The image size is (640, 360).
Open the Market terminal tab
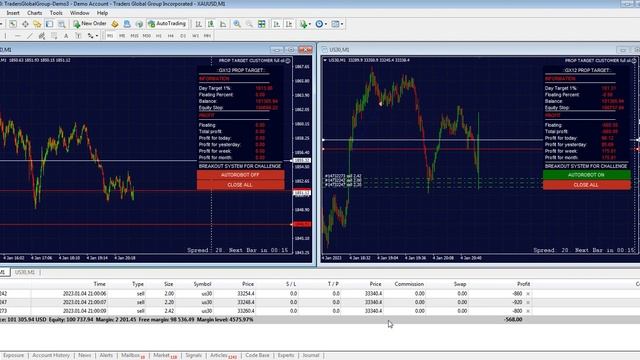tap(165, 356)
